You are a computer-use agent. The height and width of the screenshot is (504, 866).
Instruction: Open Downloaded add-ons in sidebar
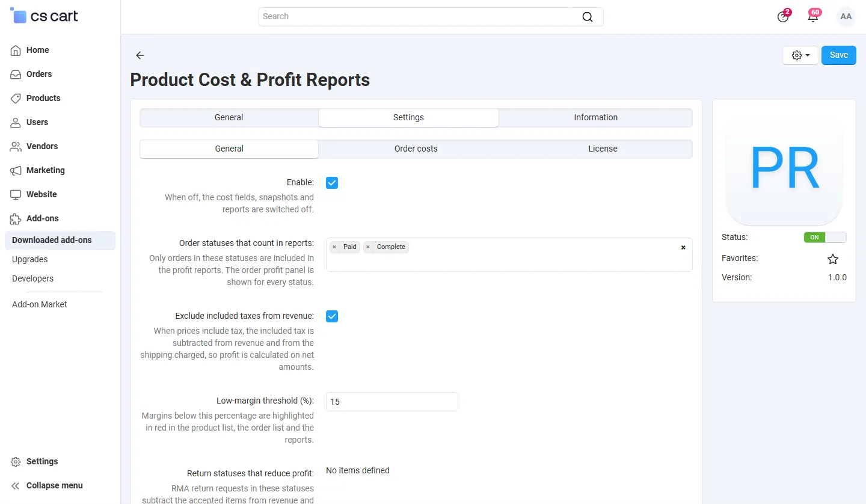60,240
